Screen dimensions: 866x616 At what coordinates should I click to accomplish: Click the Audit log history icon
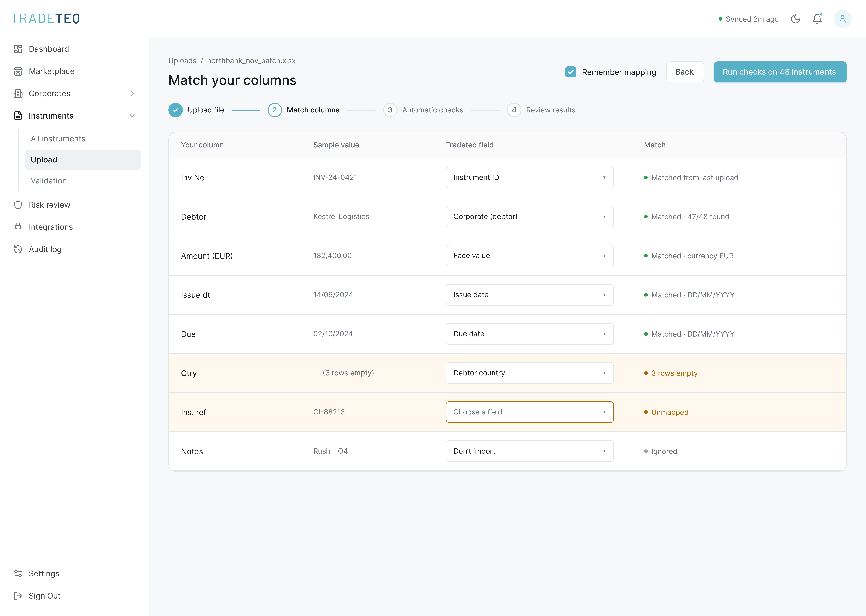click(x=18, y=249)
